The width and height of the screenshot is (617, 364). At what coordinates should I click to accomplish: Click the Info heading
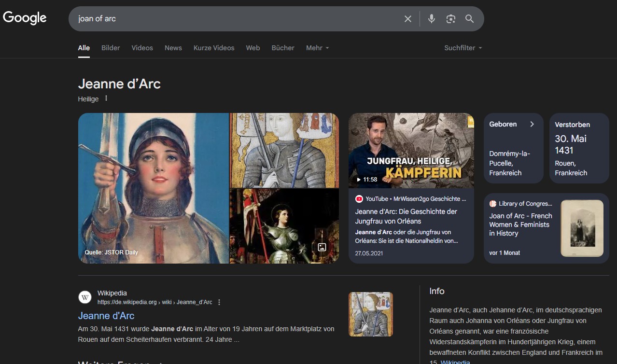(437, 291)
